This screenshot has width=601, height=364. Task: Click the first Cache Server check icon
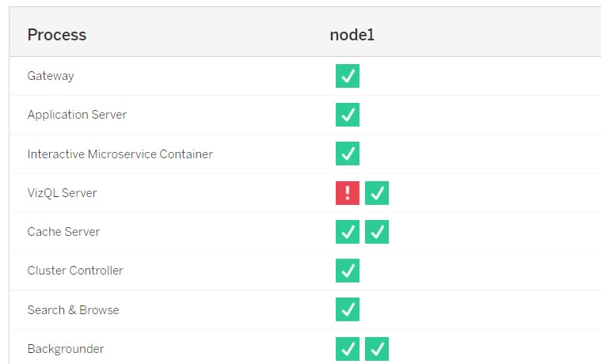tap(348, 232)
